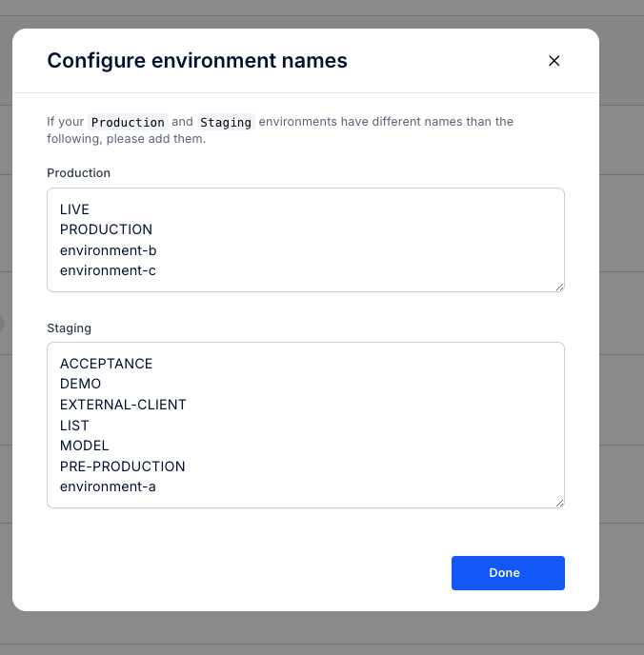644x655 pixels.
Task: Click the Staging code tag in description
Action: tap(226, 122)
